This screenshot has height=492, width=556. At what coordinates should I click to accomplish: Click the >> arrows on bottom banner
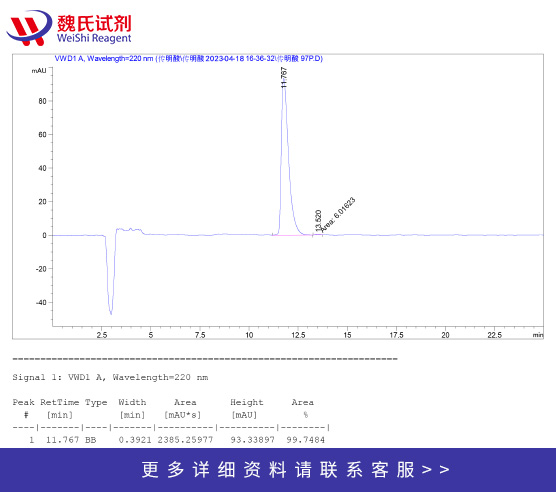(436, 470)
